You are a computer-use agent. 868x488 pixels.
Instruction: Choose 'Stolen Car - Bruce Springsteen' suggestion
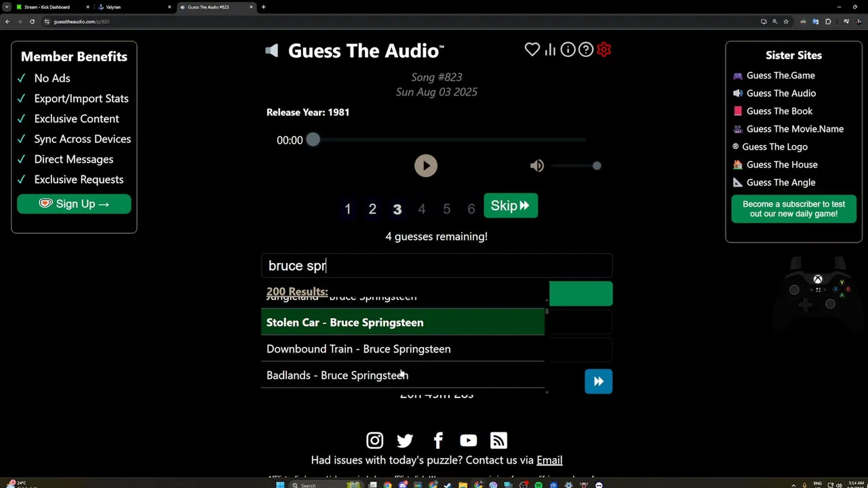tap(403, 323)
